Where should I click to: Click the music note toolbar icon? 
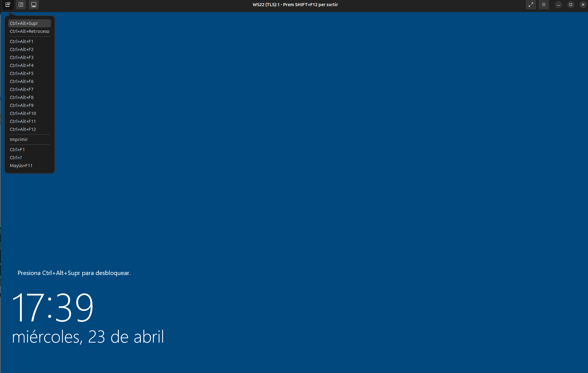21,5
